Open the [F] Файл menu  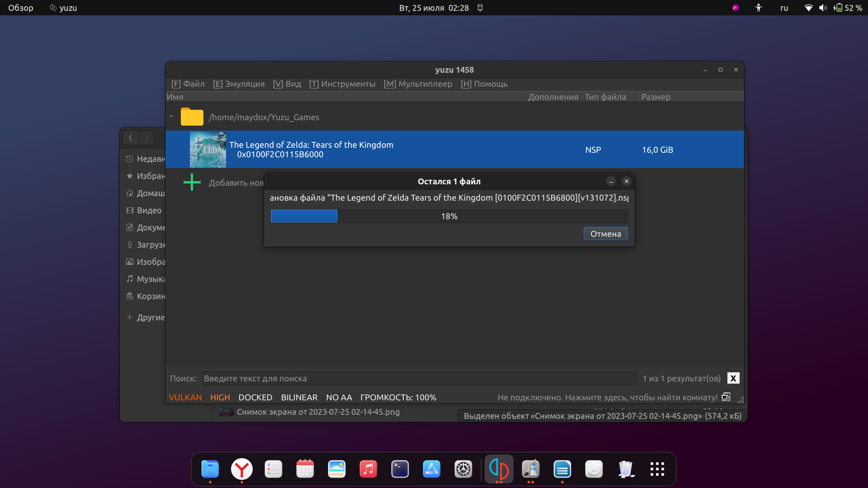(x=188, y=84)
